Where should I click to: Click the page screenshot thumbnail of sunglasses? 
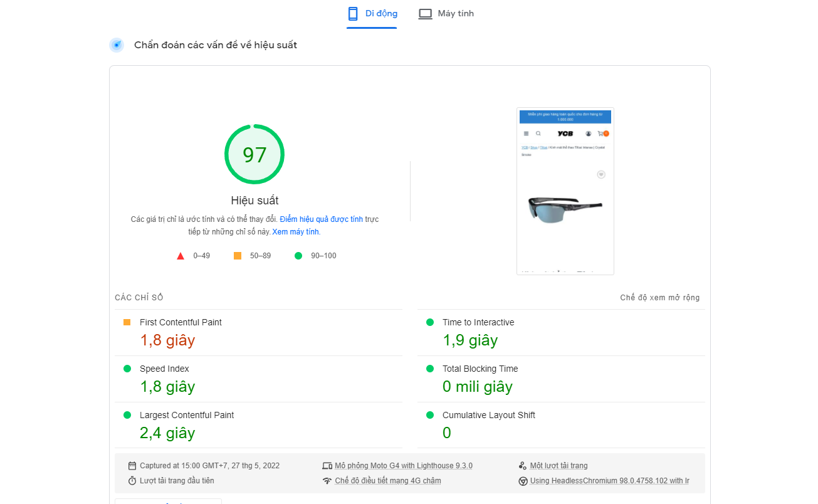[x=565, y=191]
